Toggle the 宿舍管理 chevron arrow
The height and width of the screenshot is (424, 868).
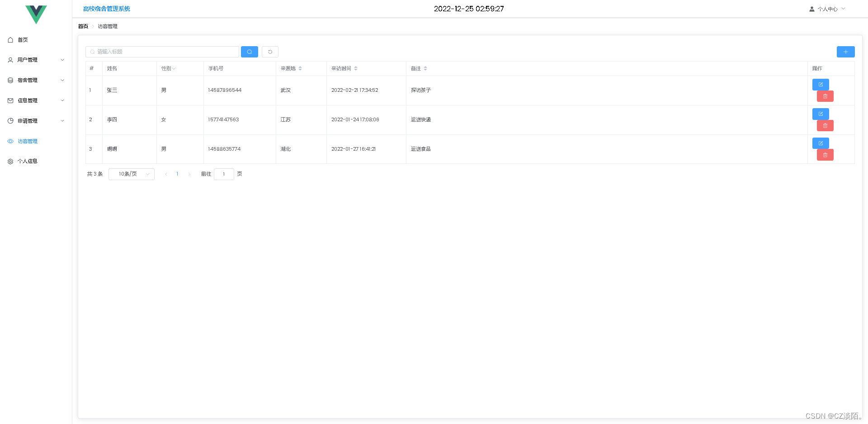(62, 80)
